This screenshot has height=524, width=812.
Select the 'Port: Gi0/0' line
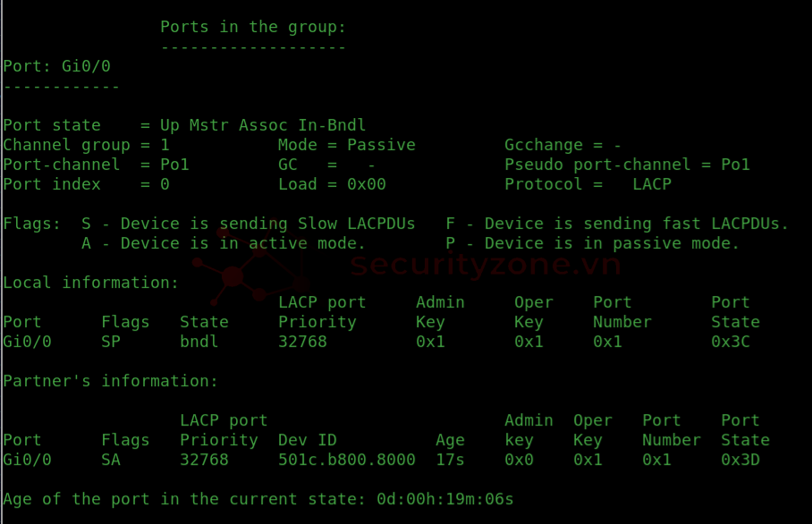click(x=57, y=66)
